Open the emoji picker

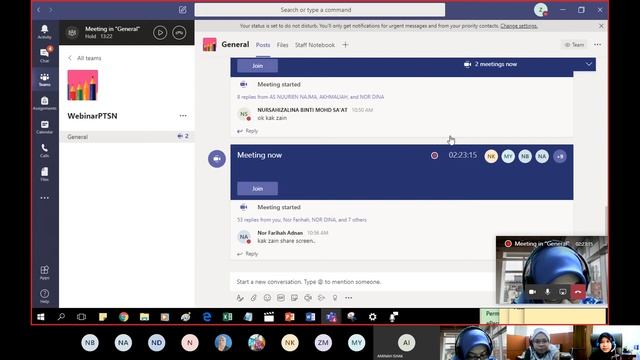[x=267, y=298]
